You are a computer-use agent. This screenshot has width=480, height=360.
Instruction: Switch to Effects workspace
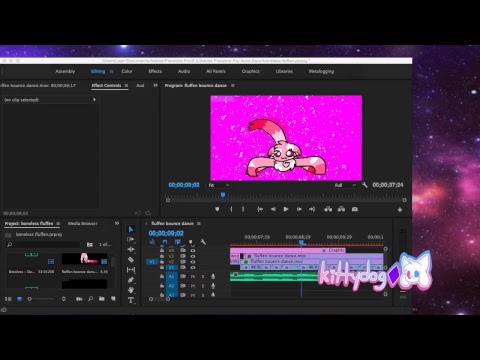pos(155,71)
